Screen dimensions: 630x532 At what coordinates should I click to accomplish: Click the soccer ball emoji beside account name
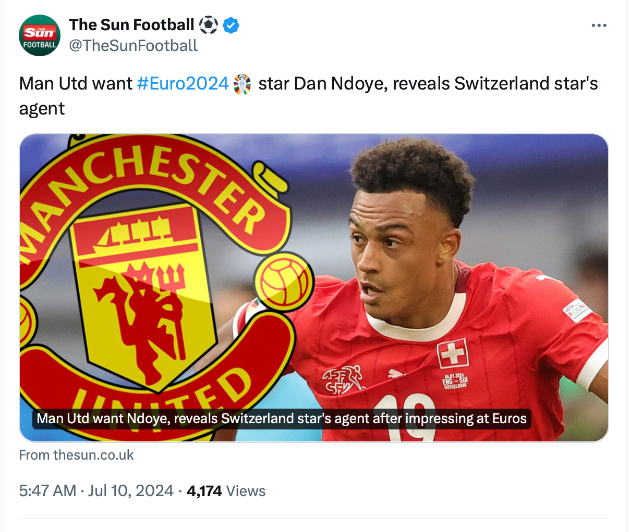[x=208, y=24]
